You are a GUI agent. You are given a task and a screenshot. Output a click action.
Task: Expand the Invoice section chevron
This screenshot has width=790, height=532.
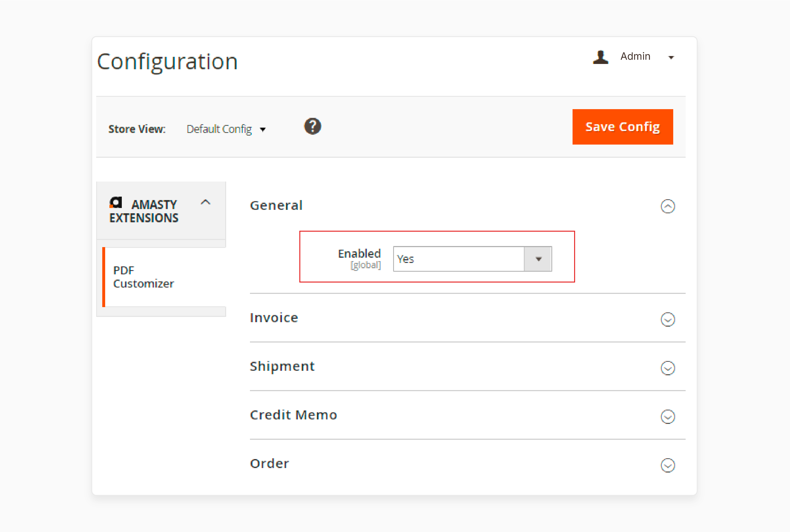pyautogui.click(x=668, y=319)
